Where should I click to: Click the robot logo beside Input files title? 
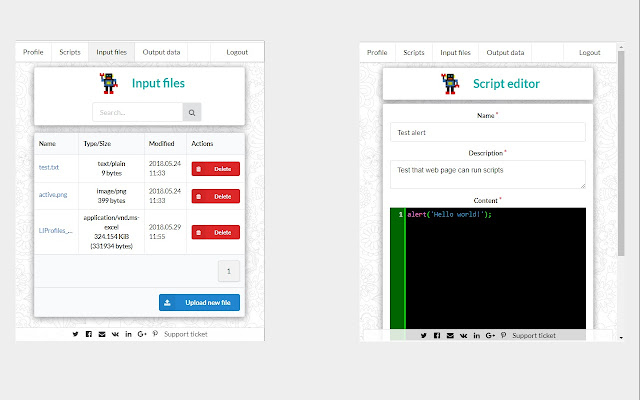click(109, 83)
